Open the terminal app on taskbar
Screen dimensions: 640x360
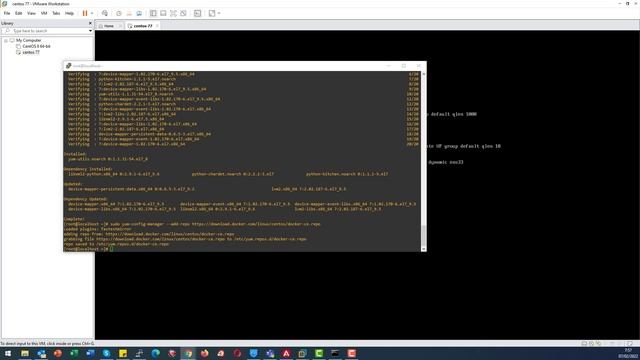pyautogui.click(x=335, y=353)
